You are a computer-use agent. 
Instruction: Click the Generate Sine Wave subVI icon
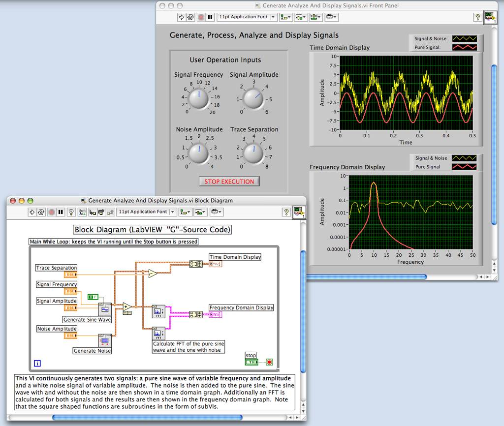[x=105, y=309]
